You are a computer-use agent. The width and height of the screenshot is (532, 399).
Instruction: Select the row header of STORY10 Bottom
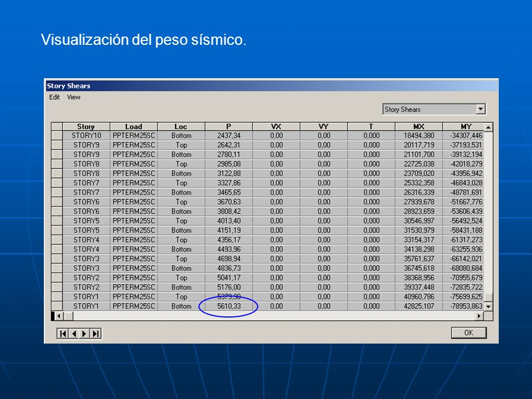(57, 135)
